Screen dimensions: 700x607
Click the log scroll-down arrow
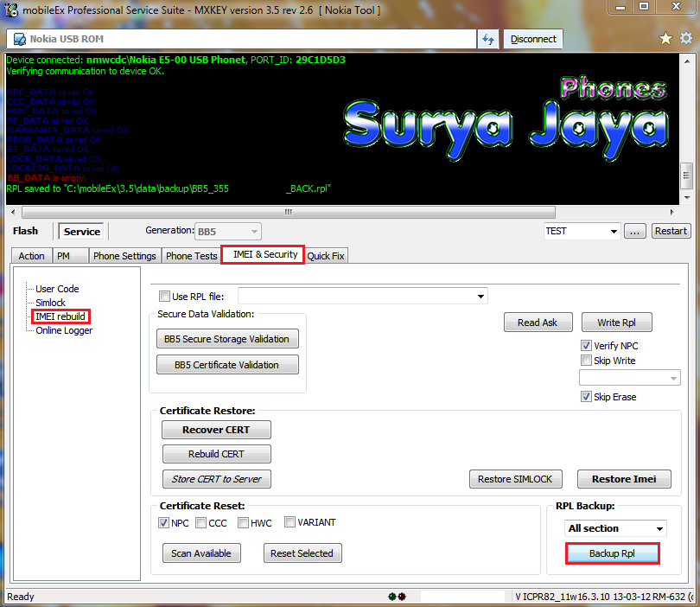point(687,197)
